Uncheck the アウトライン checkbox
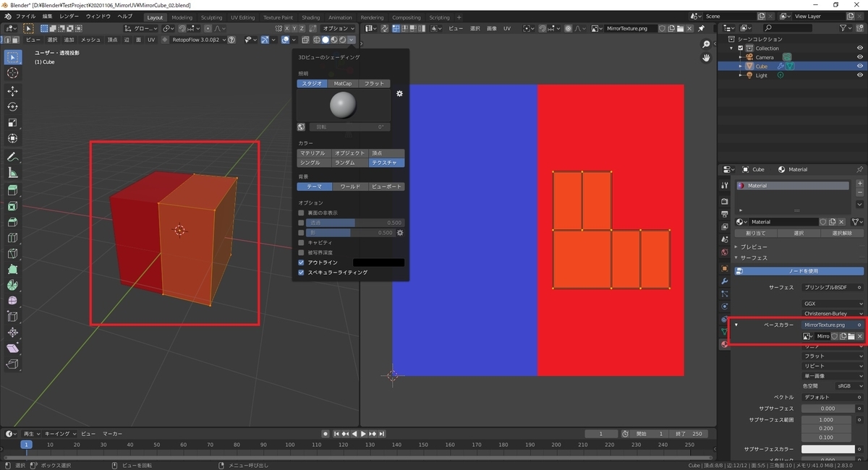The image size is (868, 470). point(302,262)
